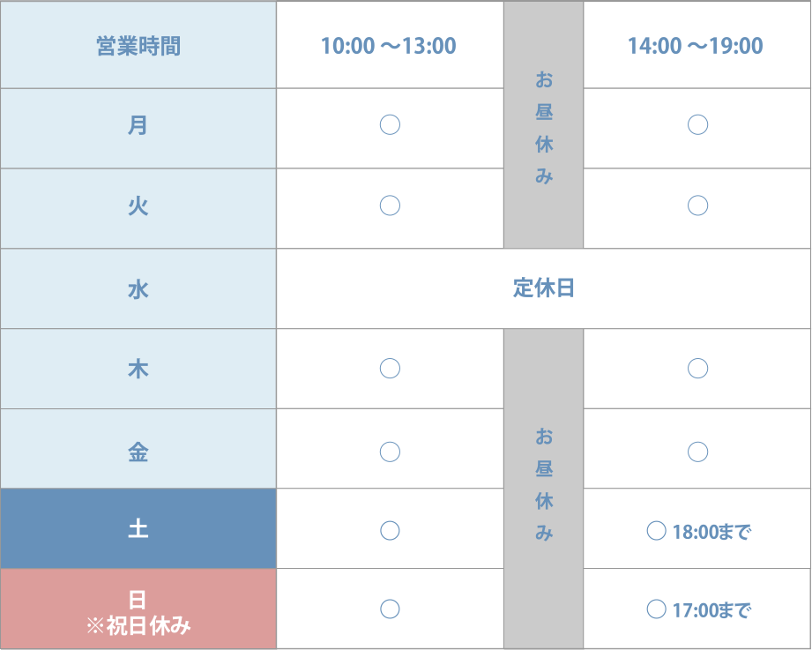This screenshot has height=650, width=812.
Task: Click the Friday afternoon circle
Action: pyautogui.click(x=697, y=452)
